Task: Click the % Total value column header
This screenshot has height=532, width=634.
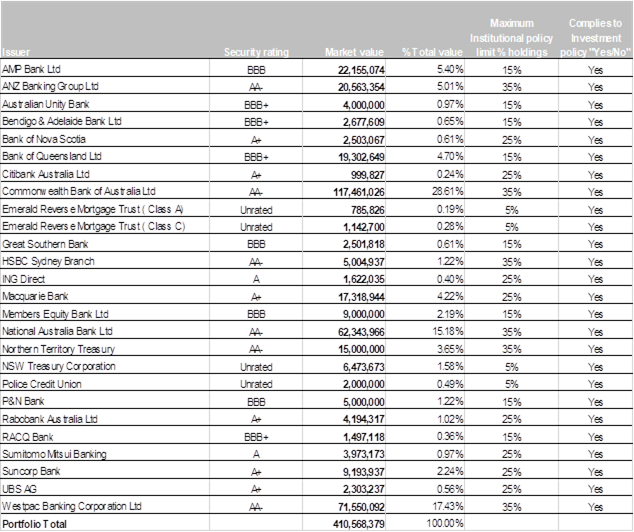Action: (x=433, y=52)
